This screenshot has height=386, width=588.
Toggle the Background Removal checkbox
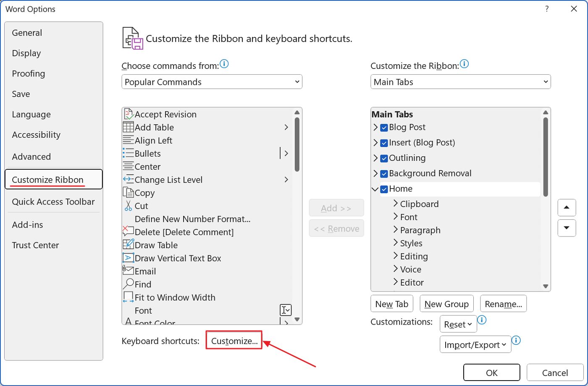click(x=383, y=173)
